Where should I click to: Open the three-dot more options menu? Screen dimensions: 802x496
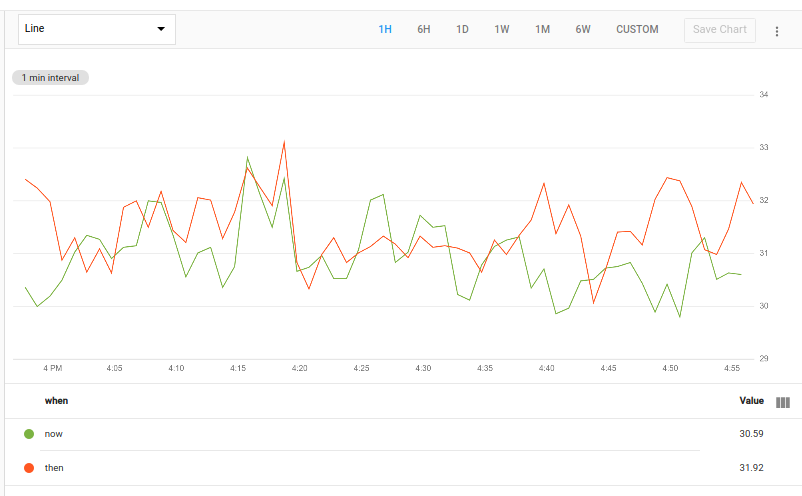pyautogui.click(x=777, y=31)
